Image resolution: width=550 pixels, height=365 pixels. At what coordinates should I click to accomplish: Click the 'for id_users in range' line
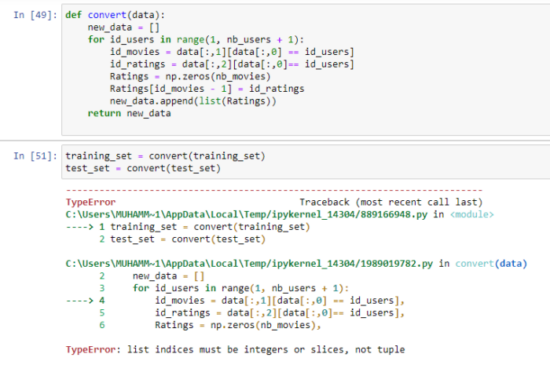tap(196, 40)
